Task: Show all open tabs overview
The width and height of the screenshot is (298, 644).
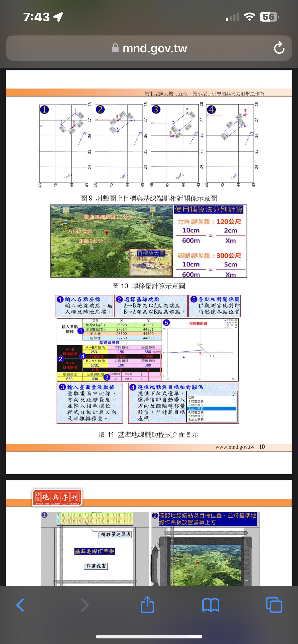Action: 274,605
